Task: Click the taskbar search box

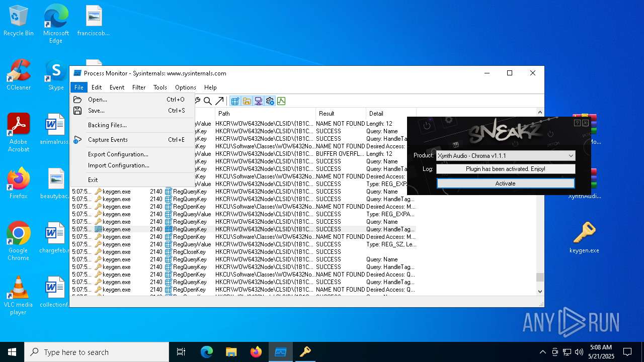Action: pyautogui.click(x=97, y=352)
